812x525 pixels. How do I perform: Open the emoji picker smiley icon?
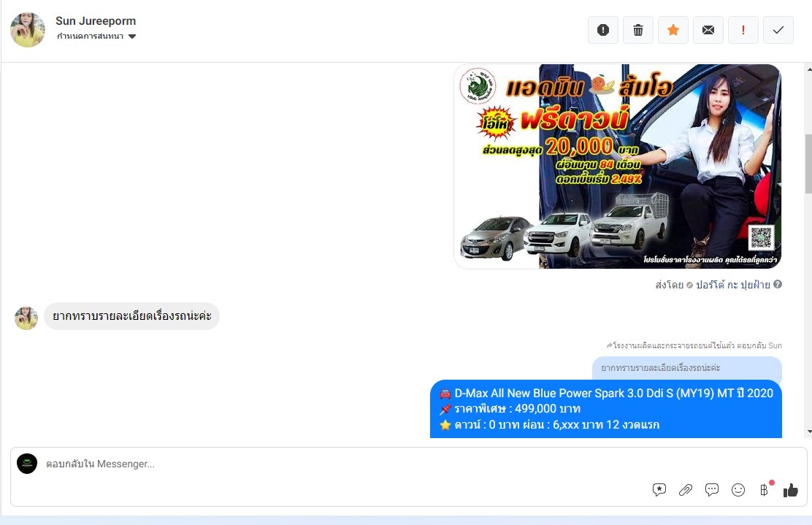coord(738,490)
